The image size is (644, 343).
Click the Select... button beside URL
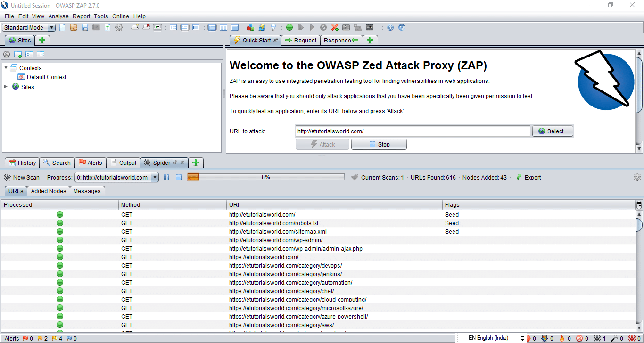[553, 131]
